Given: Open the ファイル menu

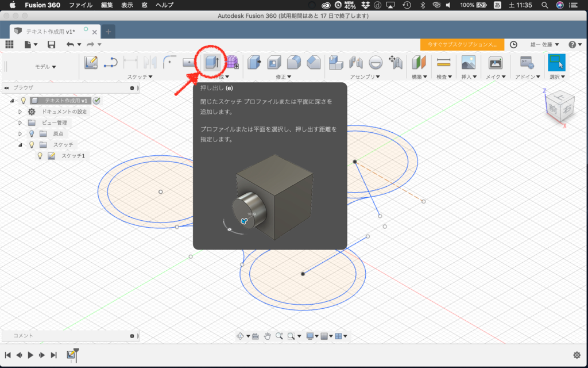Looking at the screenshot, I should [x=80, y=5].
